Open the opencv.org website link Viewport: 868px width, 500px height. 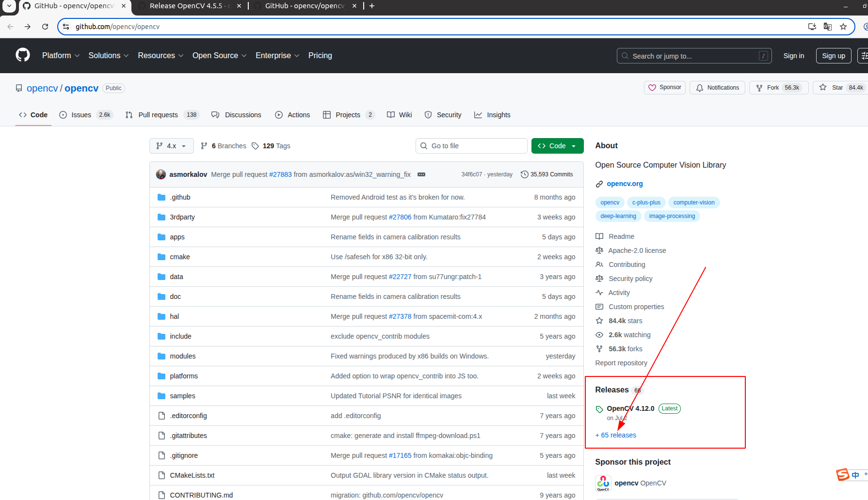(x=625, y=184)
